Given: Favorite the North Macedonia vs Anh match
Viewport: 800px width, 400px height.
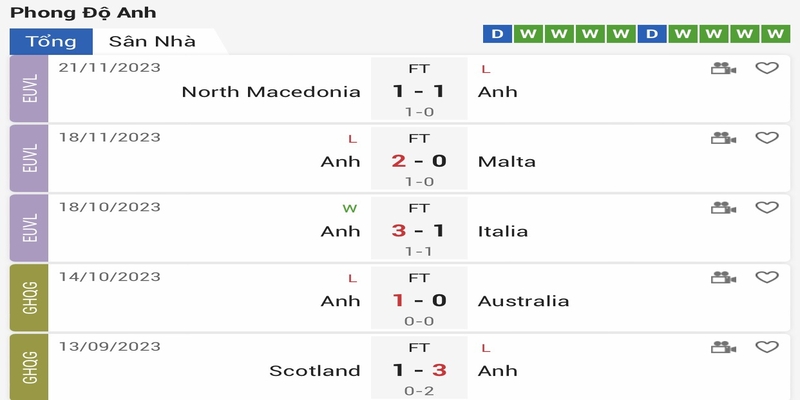Looking at the screenshot, I should click(x=767, y=68).
